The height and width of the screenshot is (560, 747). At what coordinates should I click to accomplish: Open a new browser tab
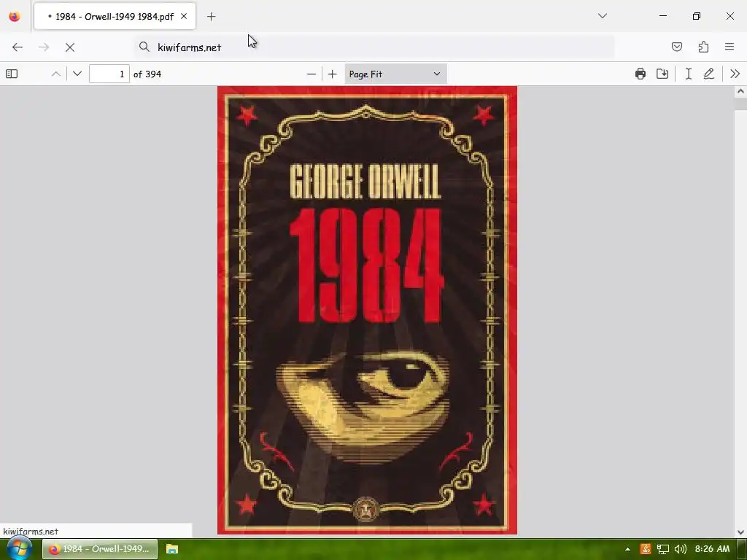(x=212, y=17)
